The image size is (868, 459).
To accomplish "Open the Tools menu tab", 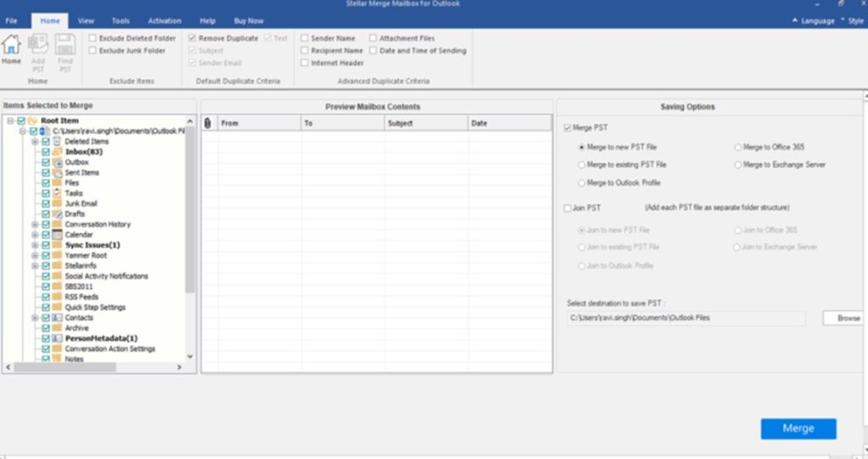I will 120,20.
